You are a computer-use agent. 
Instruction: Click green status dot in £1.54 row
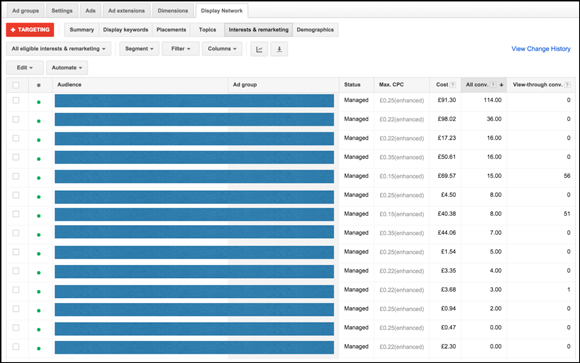click(38, 254)
